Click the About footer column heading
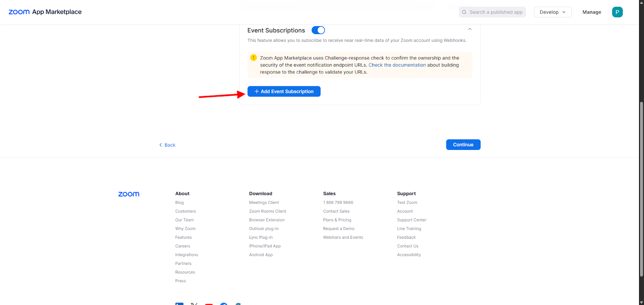Image resolution: width=644 pixels, height=305 pixels. [182, 194]
